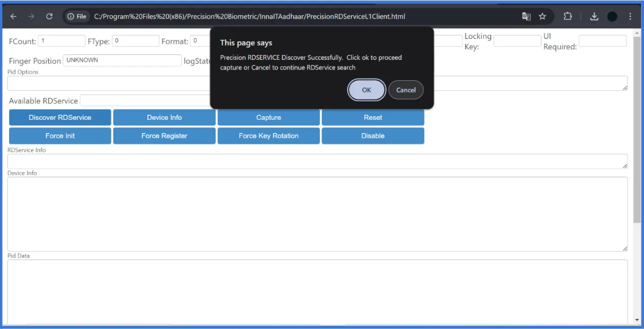Viewport: 644px width, 329px height.
Task: Click the scrollbar down arrow
Action: (637, 320)
